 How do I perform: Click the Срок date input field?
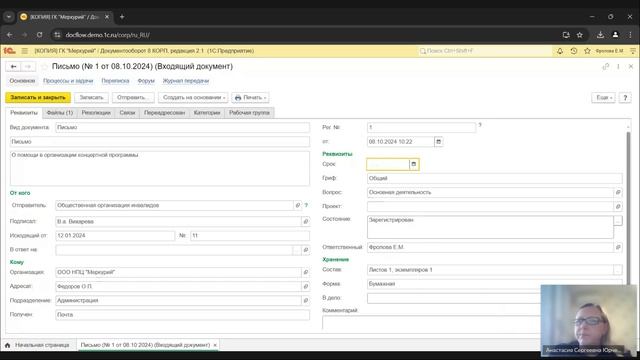point(388,164)
